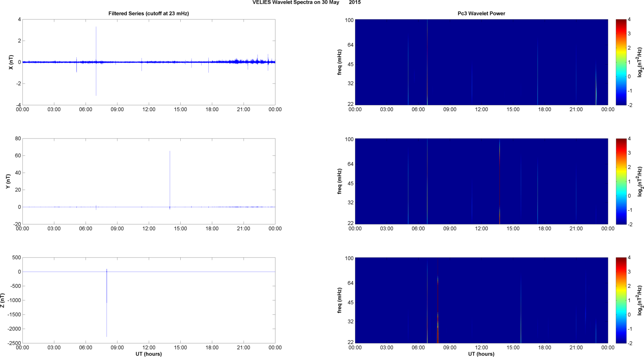This screenshot has width=644, height=357.
Task: Click the '-1000' tick on the Z series axis
Action: 14,300
